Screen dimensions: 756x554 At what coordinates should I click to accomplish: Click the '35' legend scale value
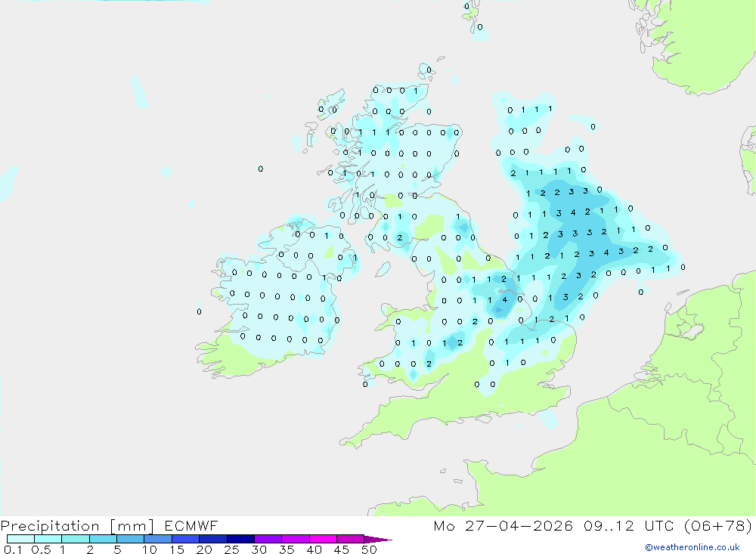click(287, 549)
